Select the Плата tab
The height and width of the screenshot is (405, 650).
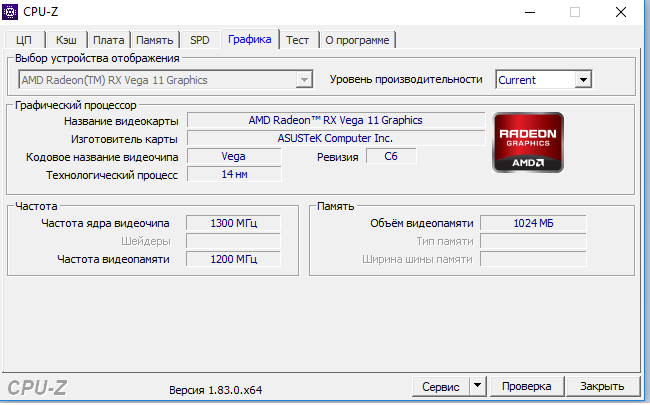coord(109,40)
